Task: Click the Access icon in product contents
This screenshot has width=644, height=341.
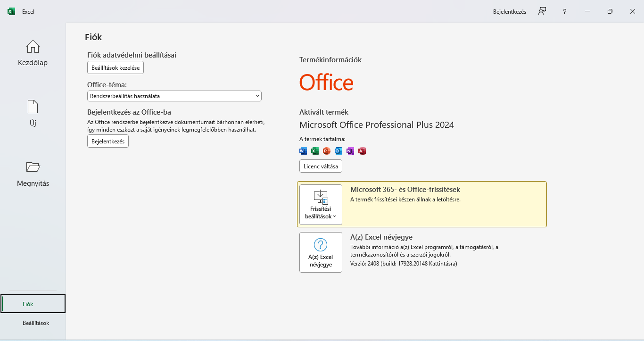Action: pos(362,151)
